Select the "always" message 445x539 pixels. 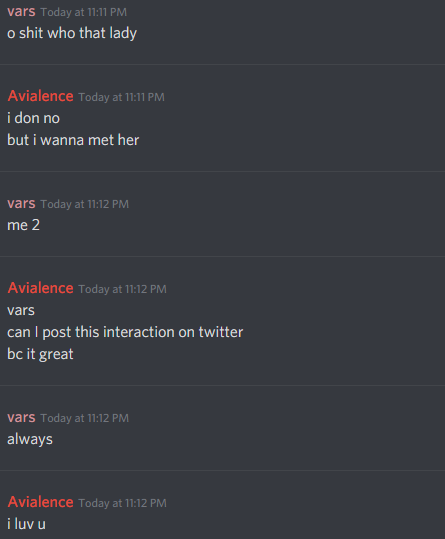tap(30, 440)
